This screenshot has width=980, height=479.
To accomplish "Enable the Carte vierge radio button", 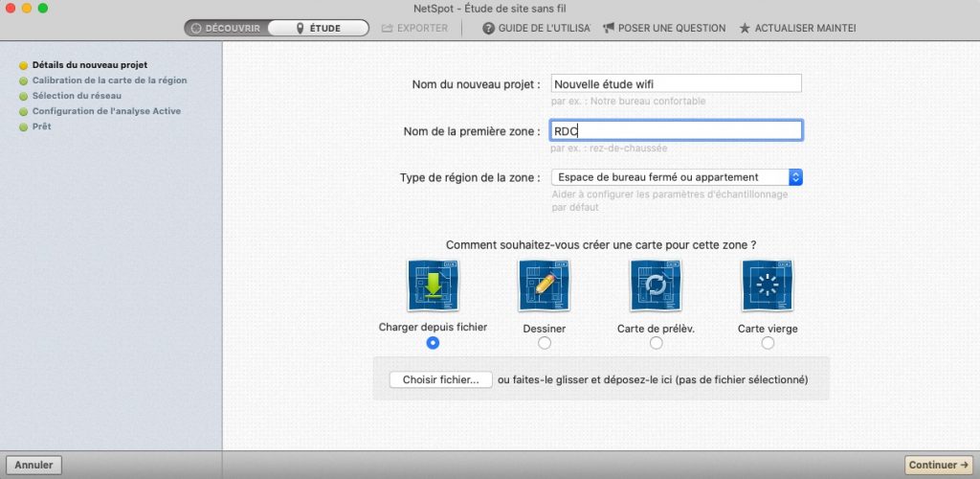I will coord(768,343).
